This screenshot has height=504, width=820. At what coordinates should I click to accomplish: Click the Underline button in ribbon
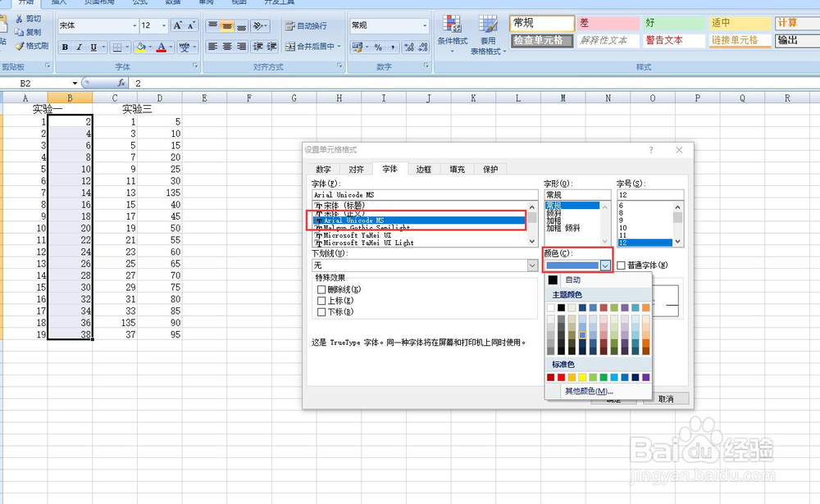(x=93, y=47)
